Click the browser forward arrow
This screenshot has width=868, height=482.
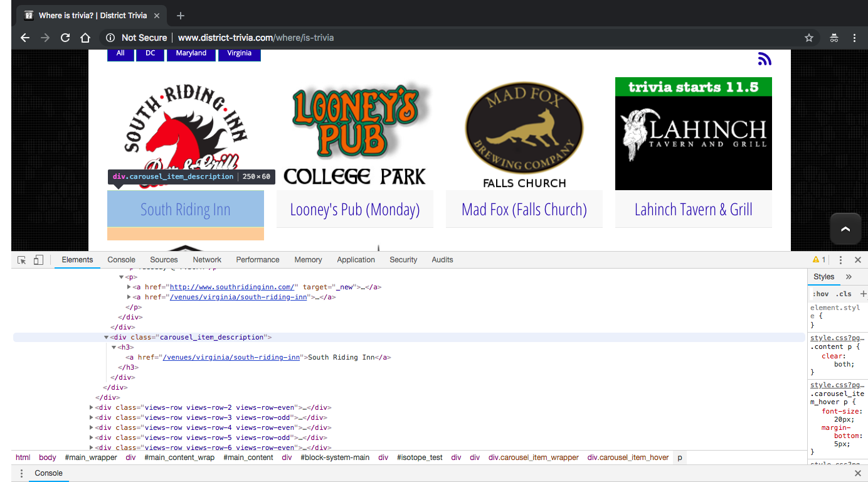coord(45,38)
